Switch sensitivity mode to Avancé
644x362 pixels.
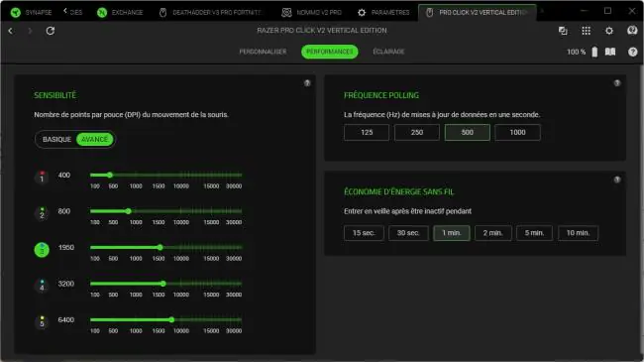pos(94,140)
